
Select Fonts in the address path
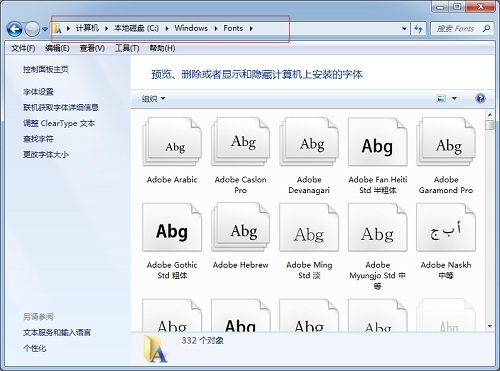233,28
